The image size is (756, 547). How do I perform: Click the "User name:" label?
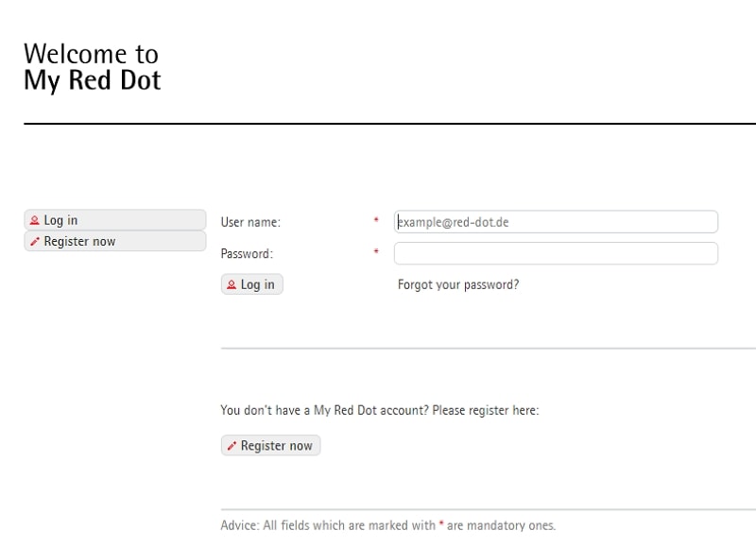point(250,223)
